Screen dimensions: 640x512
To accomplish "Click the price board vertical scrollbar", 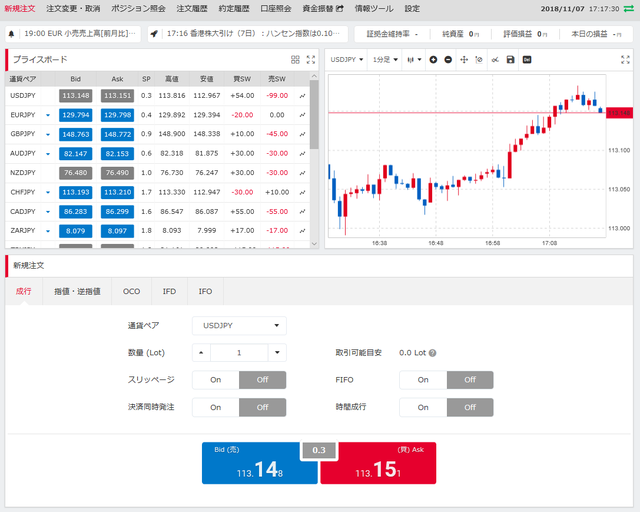I will pyautogui.click(x=314, y=114).
